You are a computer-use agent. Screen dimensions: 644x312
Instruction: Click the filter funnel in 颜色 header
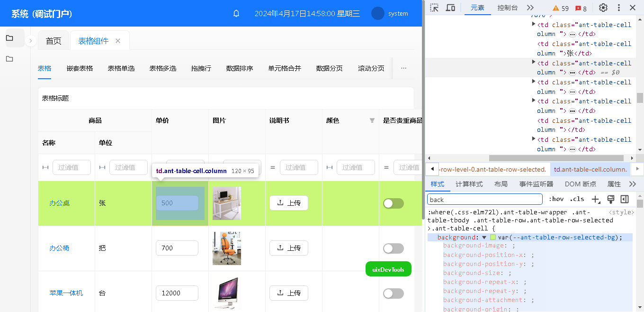[x=372, y=120]
